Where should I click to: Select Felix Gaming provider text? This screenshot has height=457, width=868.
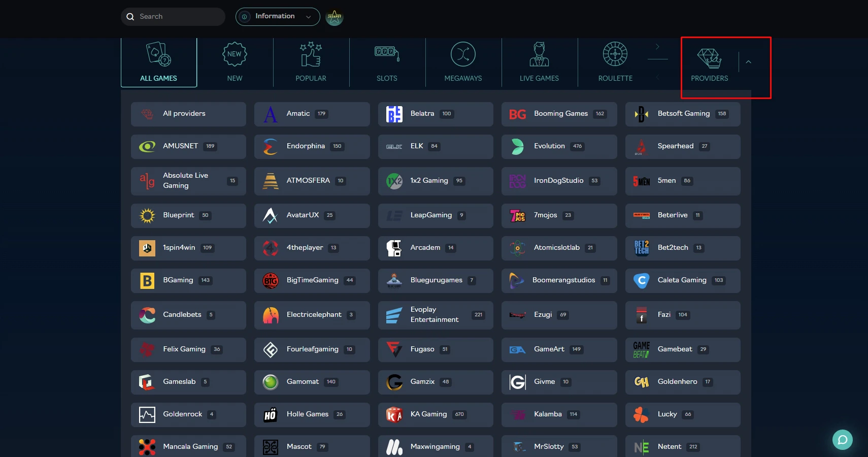point(184,349)
